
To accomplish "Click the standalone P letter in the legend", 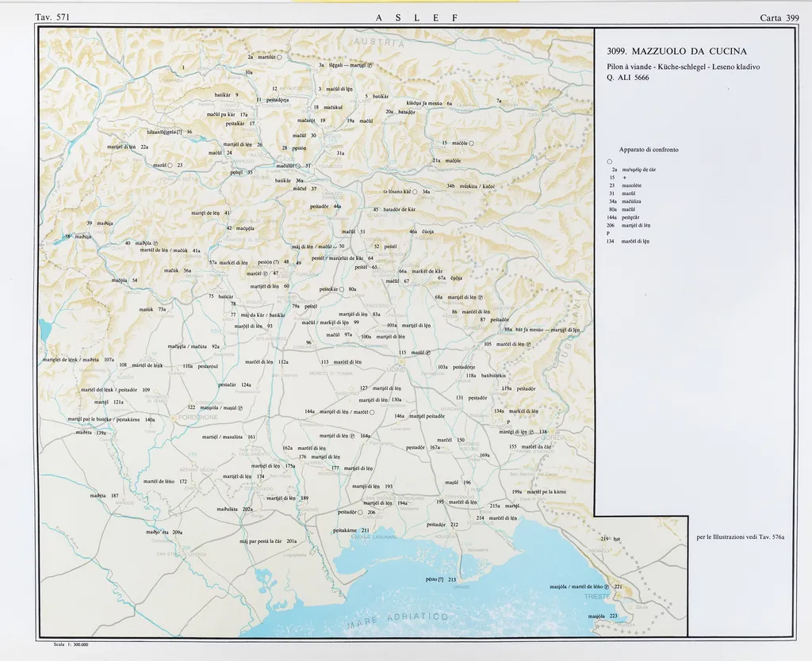I will 608,233.
